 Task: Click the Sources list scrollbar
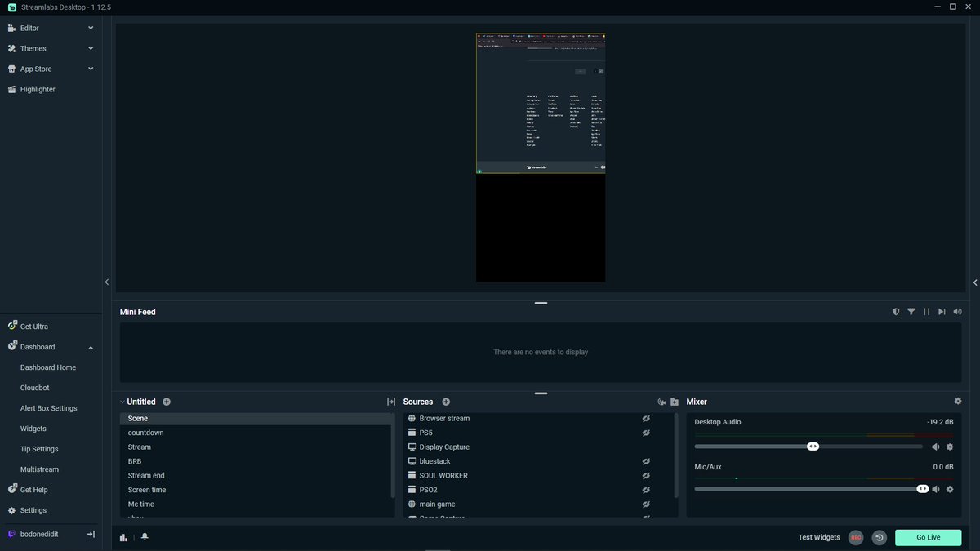click(x=676, y=455)
